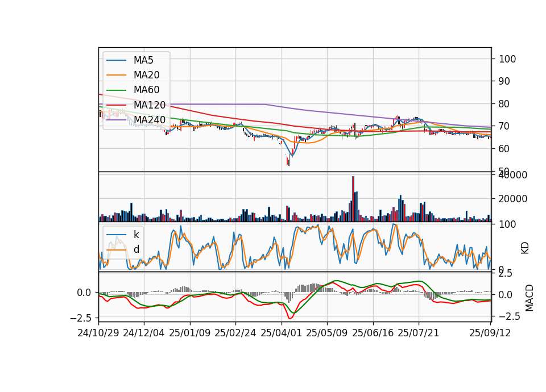Click the 25/04/01 date axis label

(281, 333)
